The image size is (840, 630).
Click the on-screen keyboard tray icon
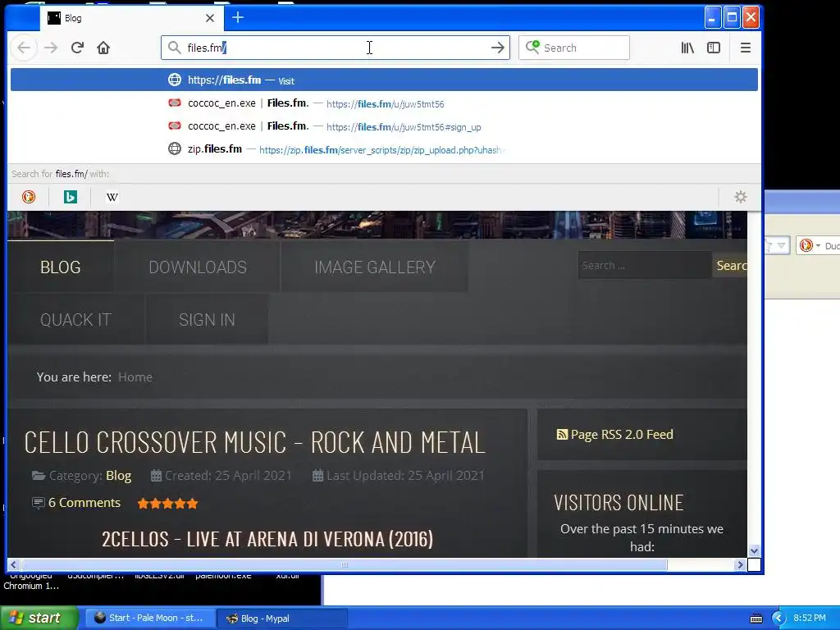[x=756, y=619]
